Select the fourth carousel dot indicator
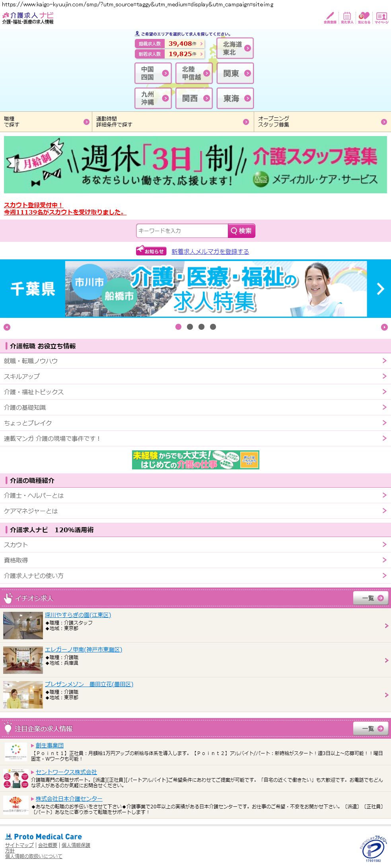This screenshot has height=868, width=391. 213,327
